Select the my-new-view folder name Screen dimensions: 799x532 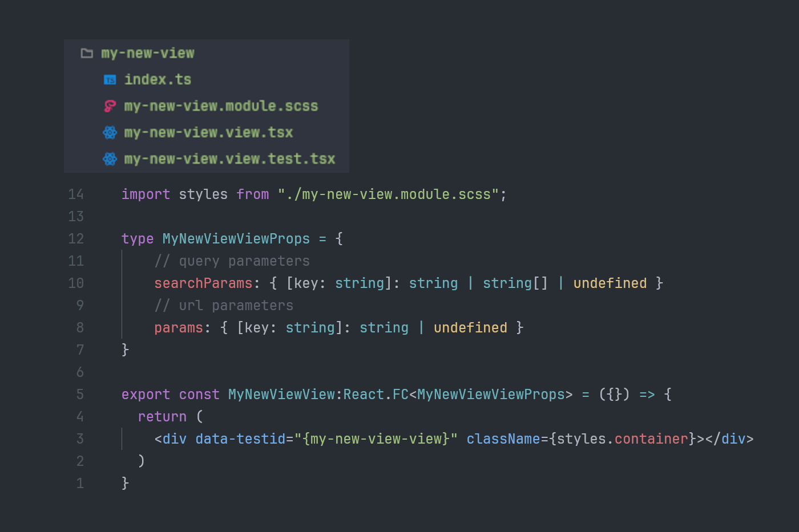pyautogui.click(x=148, y=54)
